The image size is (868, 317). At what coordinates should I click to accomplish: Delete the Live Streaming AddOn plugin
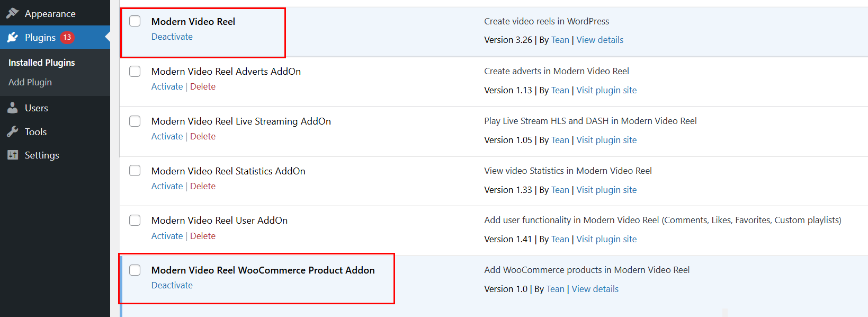coord(203,136)
